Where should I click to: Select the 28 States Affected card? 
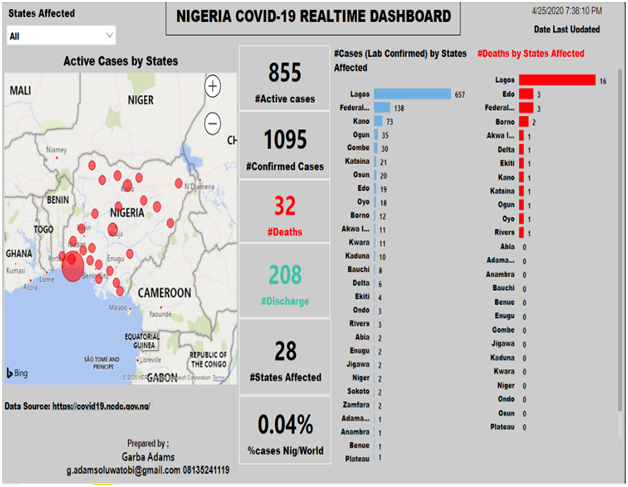pos(284,356)
